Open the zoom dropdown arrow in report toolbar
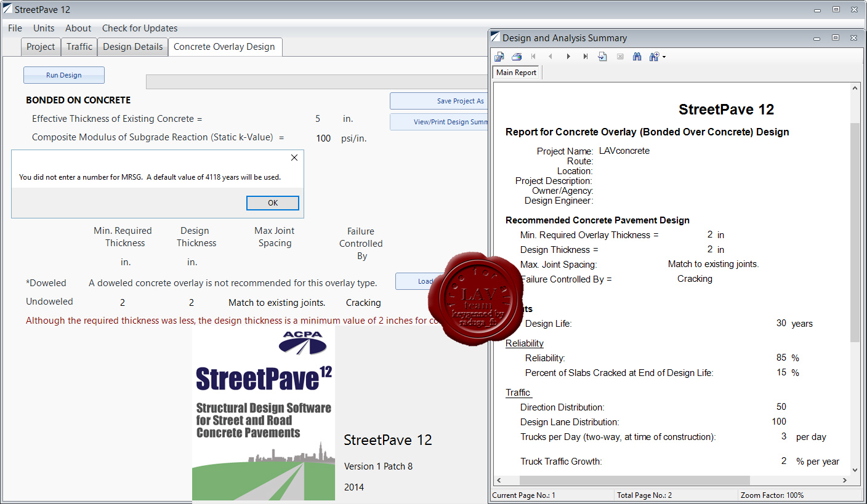This screenshot has height=504, width=867. click(x=664, y=57)
